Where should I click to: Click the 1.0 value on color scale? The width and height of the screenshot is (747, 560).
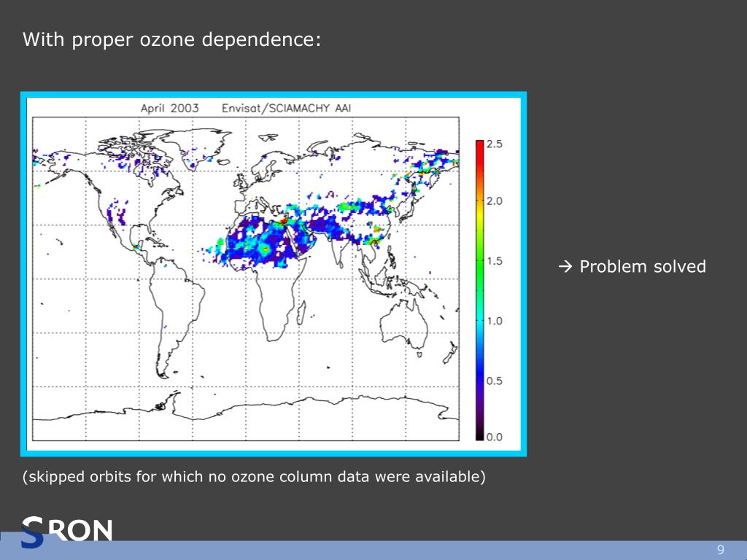tap(495, 321)
